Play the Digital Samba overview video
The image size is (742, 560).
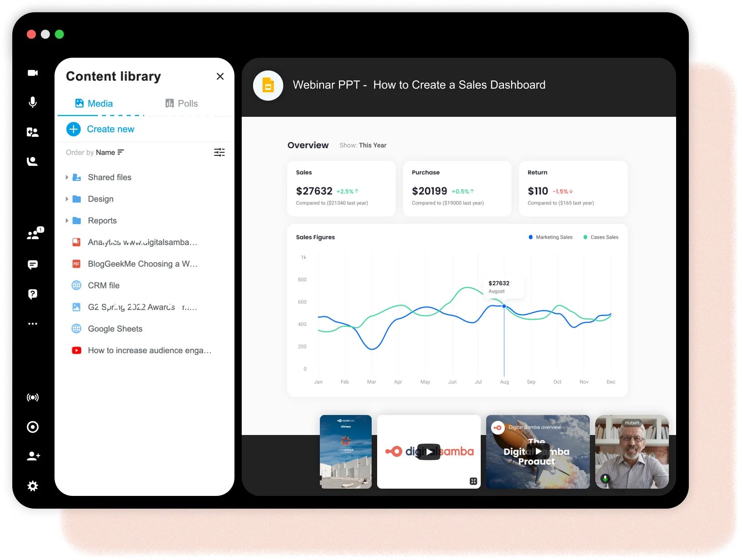(x=538, y=451)
